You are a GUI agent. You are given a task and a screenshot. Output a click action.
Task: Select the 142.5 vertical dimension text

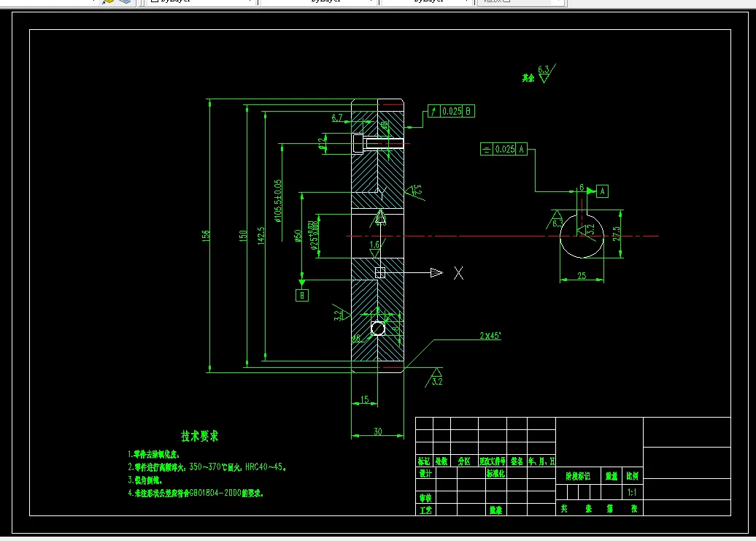(x=261, y=236)
